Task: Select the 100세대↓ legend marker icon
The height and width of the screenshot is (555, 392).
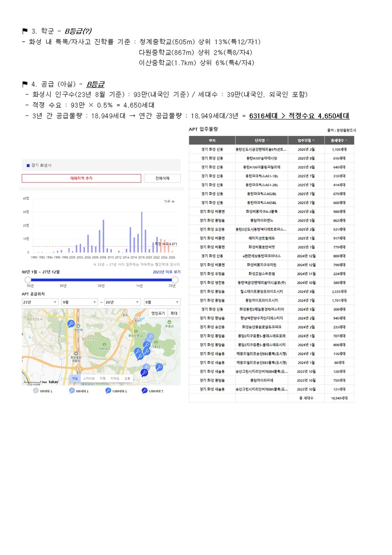Action: click(x=36, y=391)
